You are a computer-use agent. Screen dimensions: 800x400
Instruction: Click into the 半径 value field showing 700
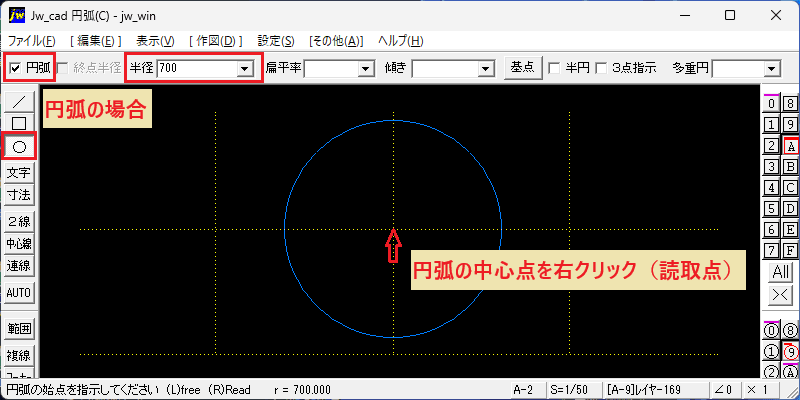click(x=197, y=68)
